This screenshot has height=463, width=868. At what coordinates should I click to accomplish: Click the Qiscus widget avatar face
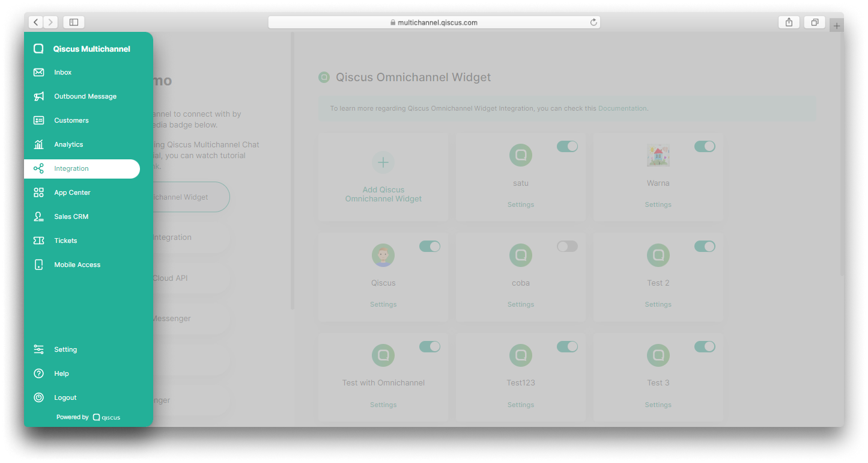click(383, 255)
